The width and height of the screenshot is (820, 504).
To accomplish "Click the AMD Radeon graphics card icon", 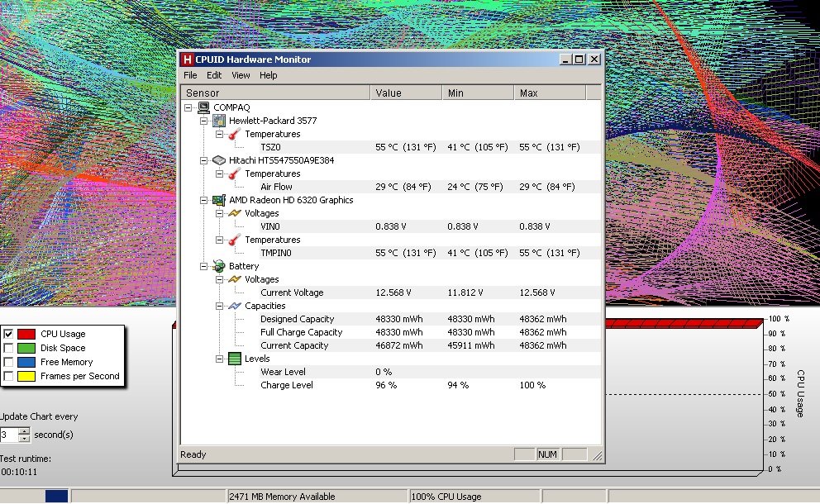I will 219,200.
